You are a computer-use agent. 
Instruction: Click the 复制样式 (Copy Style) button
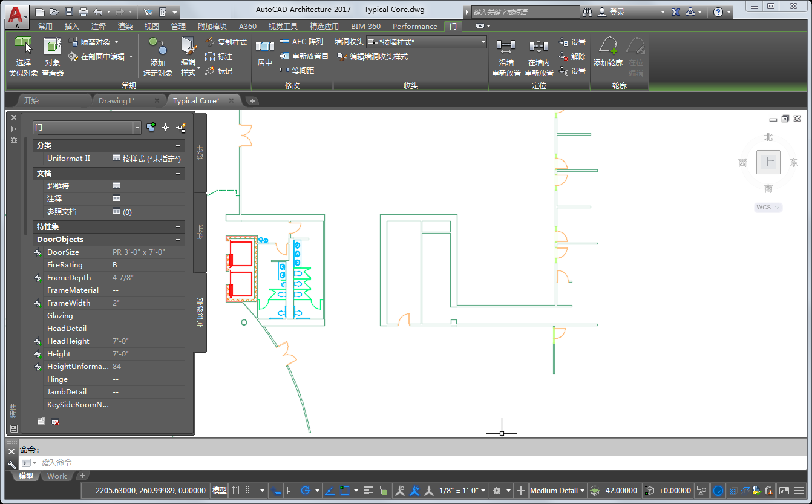pyautogui.click(x=226, y=42)
